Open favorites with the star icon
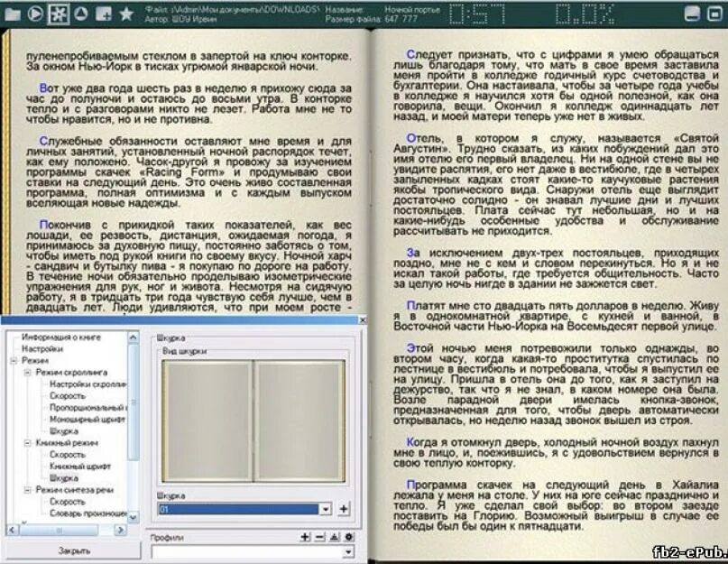 [x=126, y=14]
